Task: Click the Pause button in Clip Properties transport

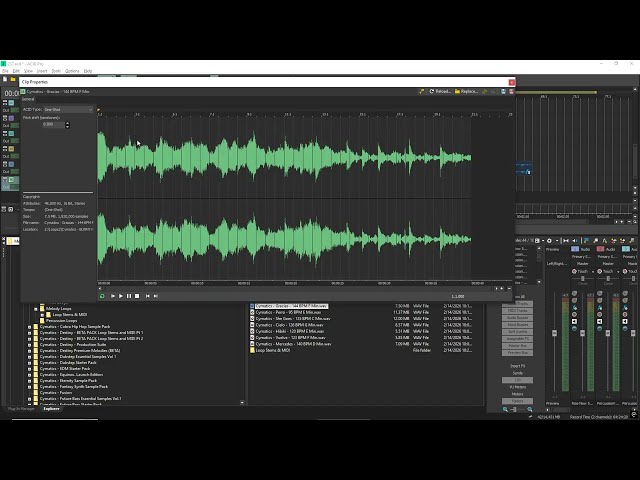Action: point(129,296)
